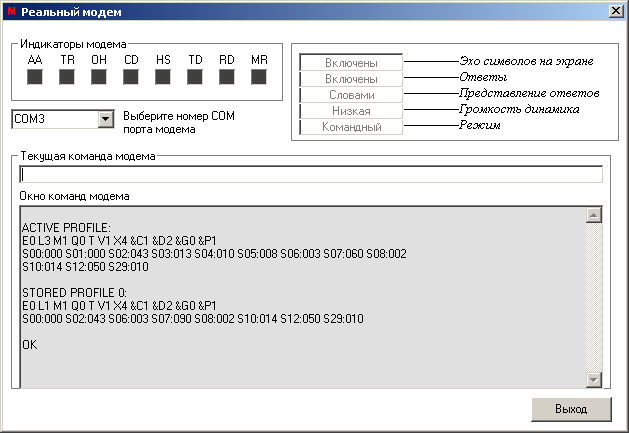The width and height of the screenshot is (629, 433).
Task: Click the Выберите номер COM порта модема text
Action: click(179, 122)
